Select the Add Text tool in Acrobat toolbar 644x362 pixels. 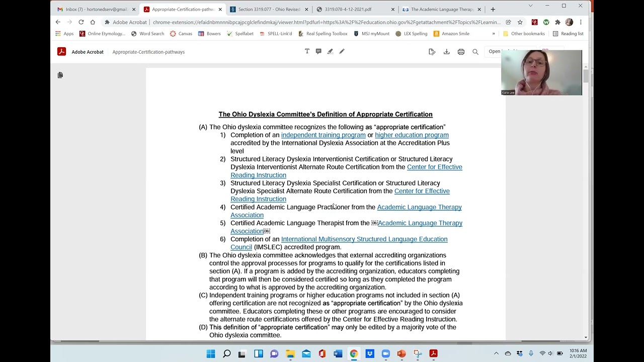coord(307,51)
